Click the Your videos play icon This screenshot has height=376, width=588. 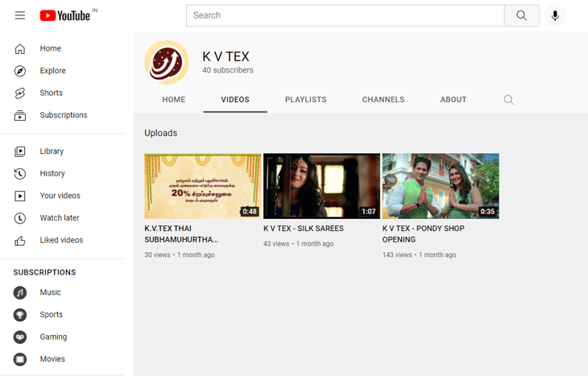20,196
